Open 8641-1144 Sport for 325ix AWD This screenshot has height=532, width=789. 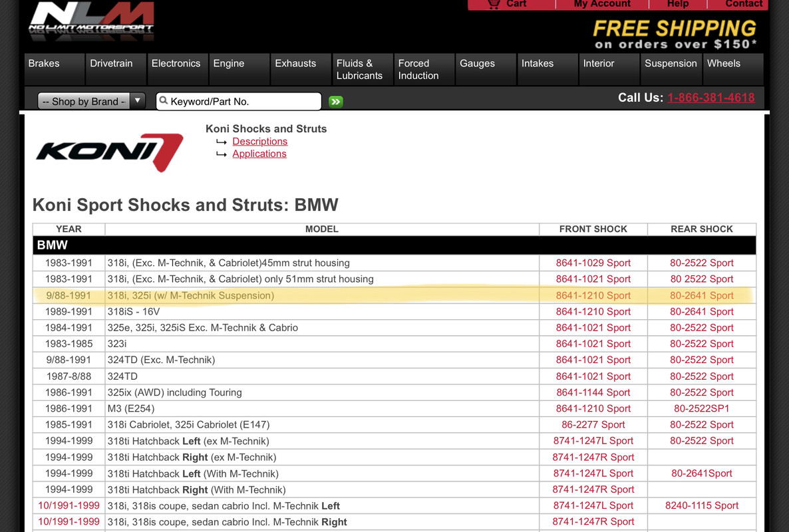[593, 393]
